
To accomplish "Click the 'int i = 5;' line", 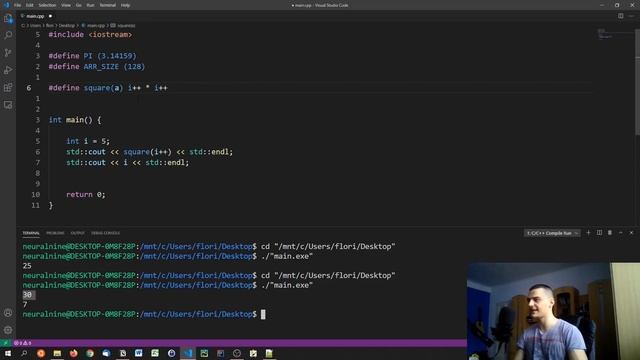I will [x=88, y=141].
